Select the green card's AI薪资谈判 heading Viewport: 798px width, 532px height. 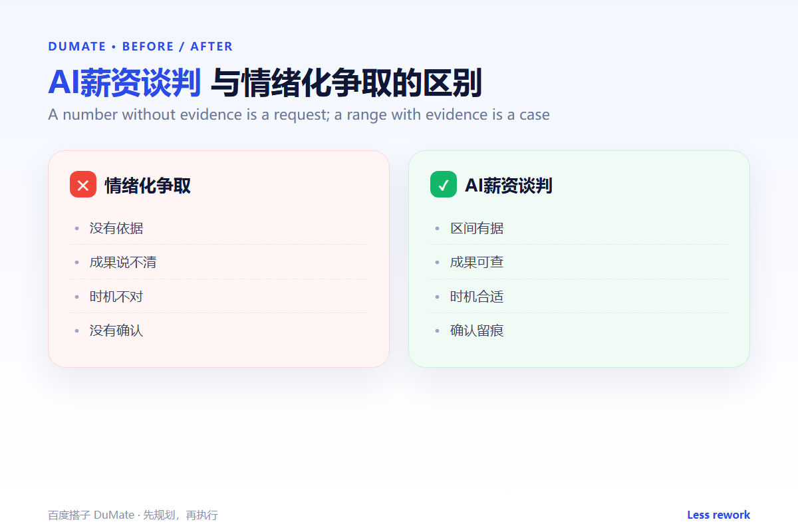pyautogui.click(x=508, y=186)
